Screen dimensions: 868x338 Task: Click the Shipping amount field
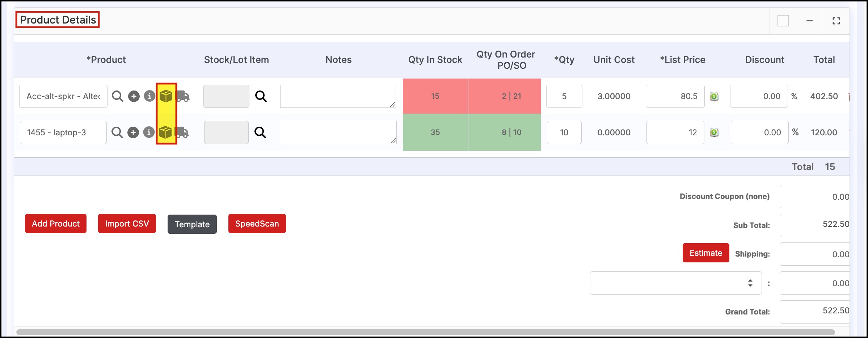tap(815, 254)
